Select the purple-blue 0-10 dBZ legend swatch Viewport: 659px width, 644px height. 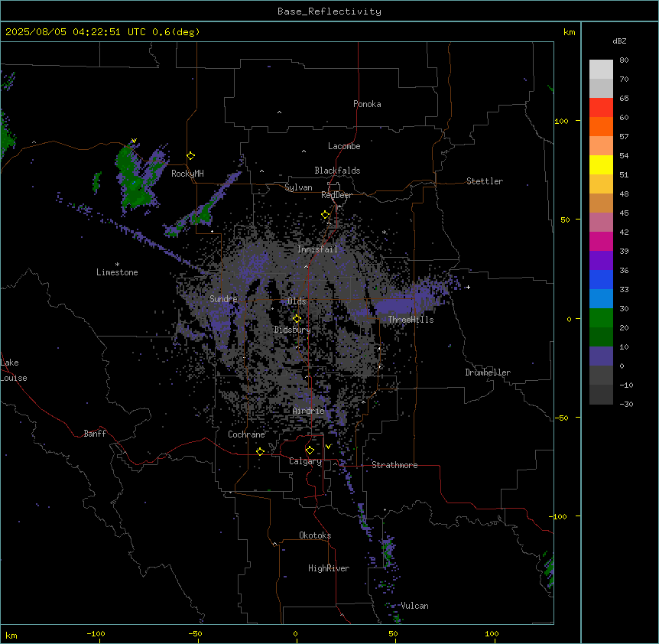click(601, 356)
